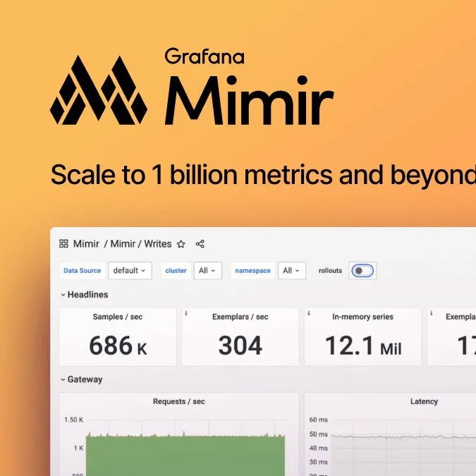Click the green Requests / sec graph area
This screenshot has width=476, height=476.
click(185, 456)
